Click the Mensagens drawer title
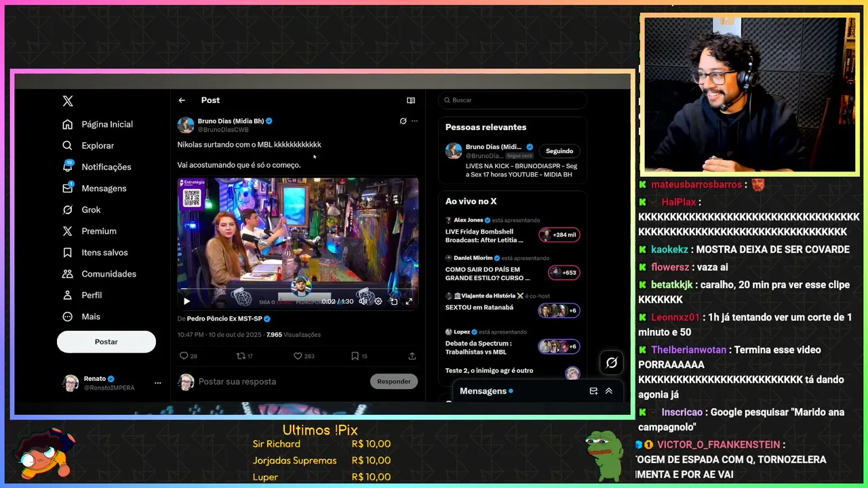868x488 pixels. coord(484,391)
